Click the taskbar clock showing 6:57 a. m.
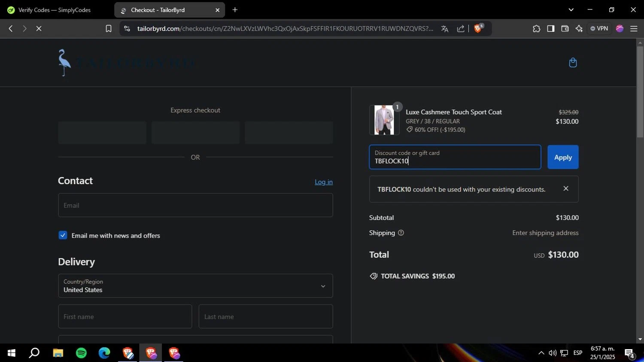The image size is (644, 362). (x=603, y=353)
